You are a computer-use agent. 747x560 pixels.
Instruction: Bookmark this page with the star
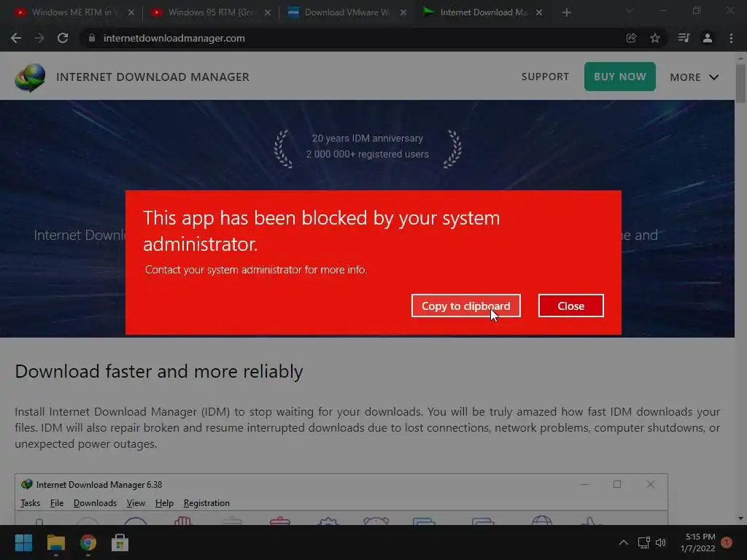pos(655,38)
